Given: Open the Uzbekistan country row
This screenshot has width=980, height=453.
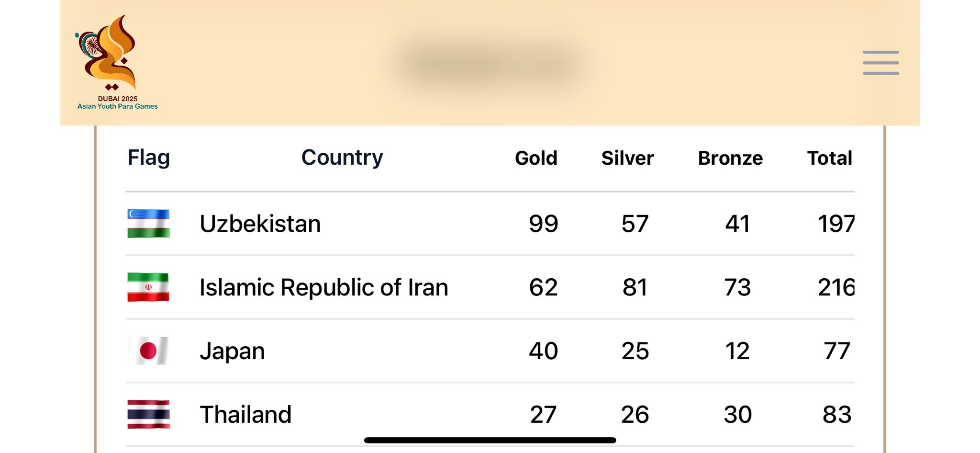Looking at the screenshot, I should [x=260, y=224].
